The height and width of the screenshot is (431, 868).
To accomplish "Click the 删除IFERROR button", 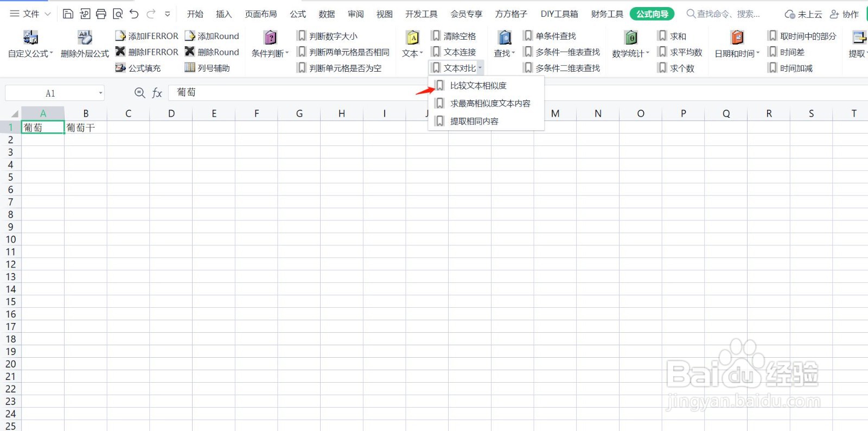I will click(x=146, y=52).
